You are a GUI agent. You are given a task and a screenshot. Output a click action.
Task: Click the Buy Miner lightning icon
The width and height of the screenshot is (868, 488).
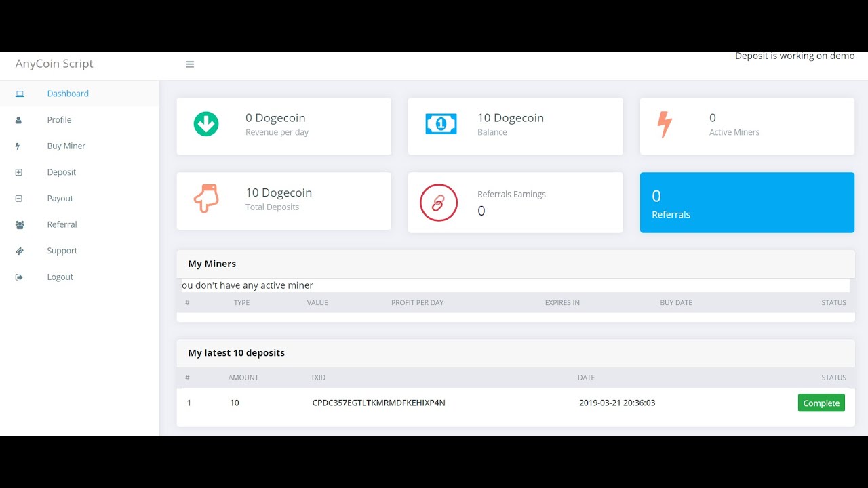18,146
